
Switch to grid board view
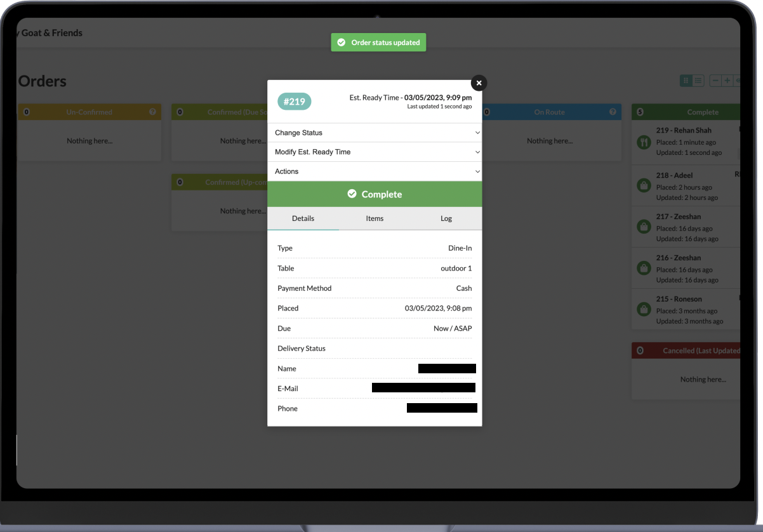click(x=686, y=81)
